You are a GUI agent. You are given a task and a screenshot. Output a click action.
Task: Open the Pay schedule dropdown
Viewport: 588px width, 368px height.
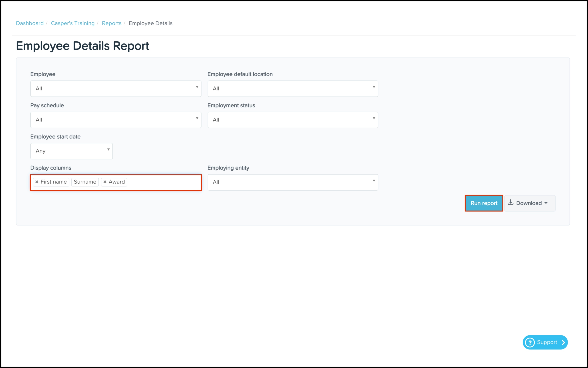pos(116,120)
